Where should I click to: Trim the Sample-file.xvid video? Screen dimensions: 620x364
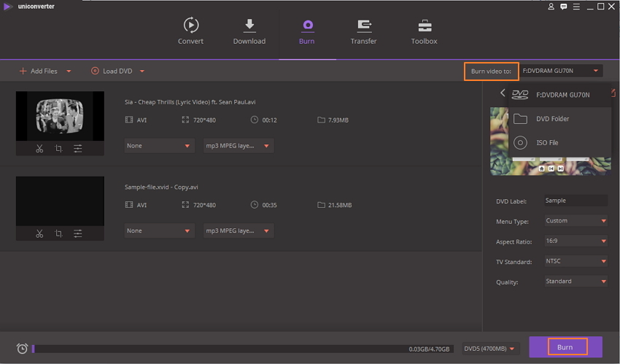[39, 233]
